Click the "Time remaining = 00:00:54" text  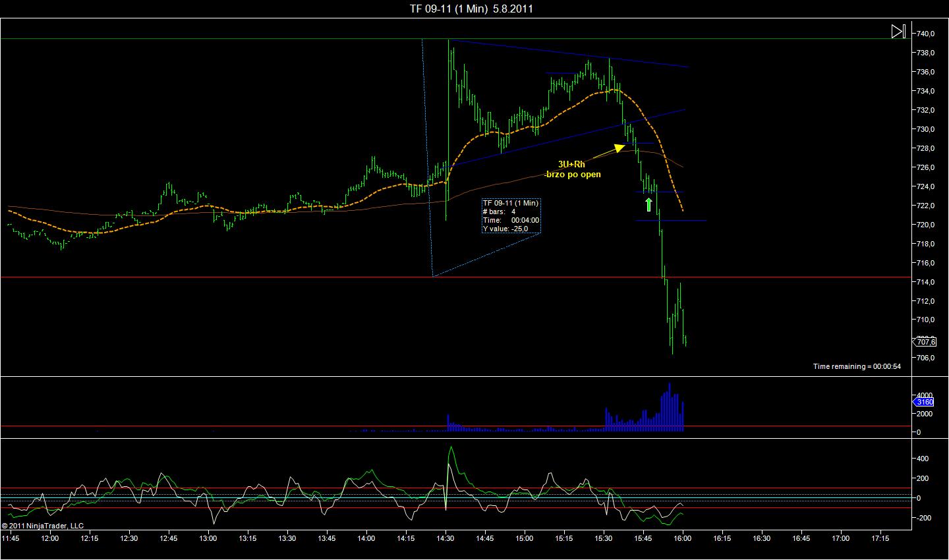click(x=857, y=366)
